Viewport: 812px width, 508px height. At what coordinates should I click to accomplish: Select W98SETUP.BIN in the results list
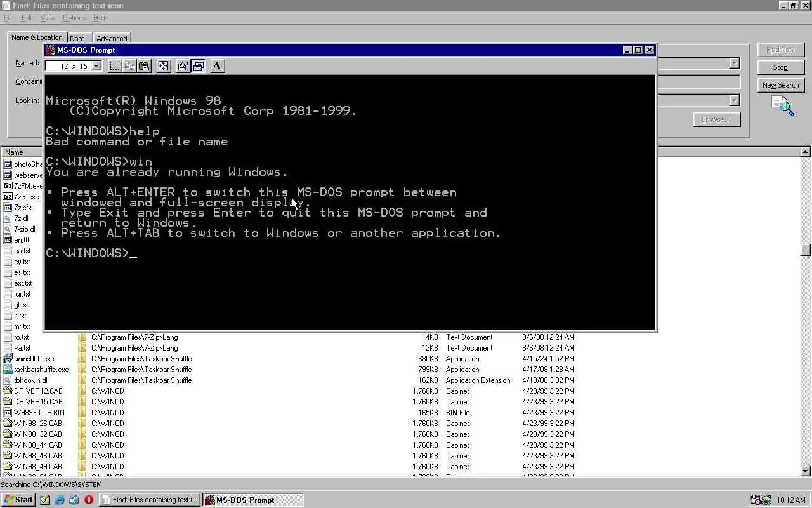(34, 413)
